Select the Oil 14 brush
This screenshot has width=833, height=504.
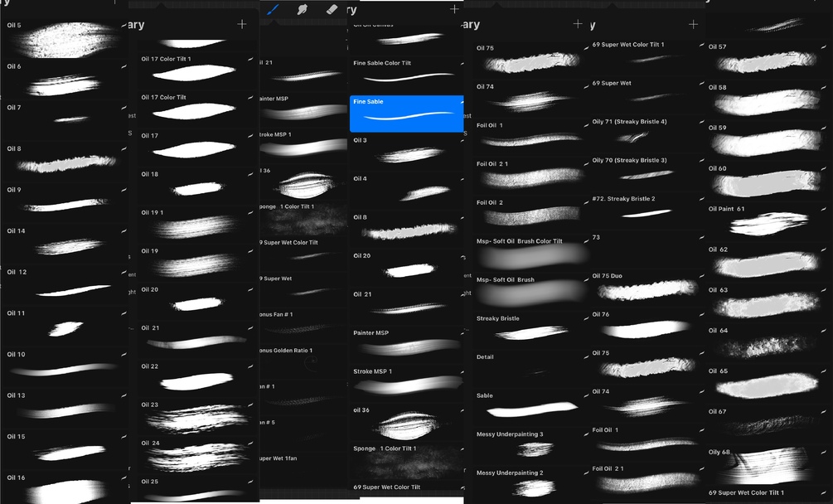(x=65, y=245)
